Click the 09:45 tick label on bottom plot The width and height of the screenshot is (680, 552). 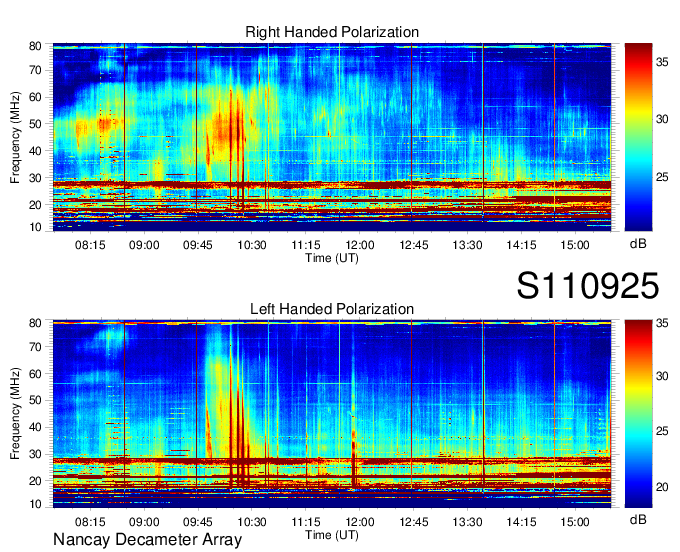(x=198, y=522)
